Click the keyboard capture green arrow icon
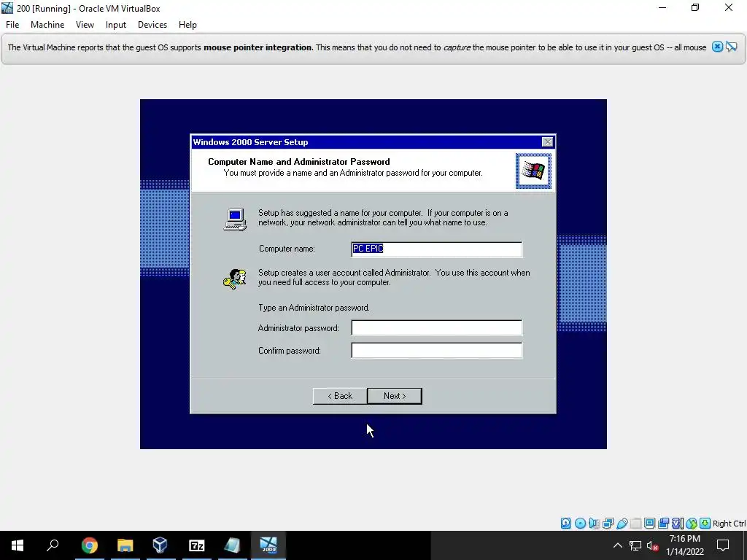Image resolution: width=747 pixels, height=560 pixels. pos(705,524)
